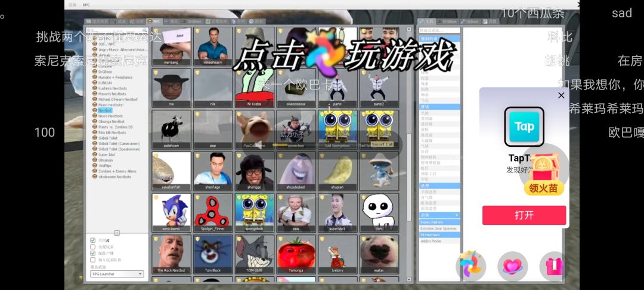Open the wholesome Nextbots category
The height and width of the screenshot is (290, 644).
114,177
